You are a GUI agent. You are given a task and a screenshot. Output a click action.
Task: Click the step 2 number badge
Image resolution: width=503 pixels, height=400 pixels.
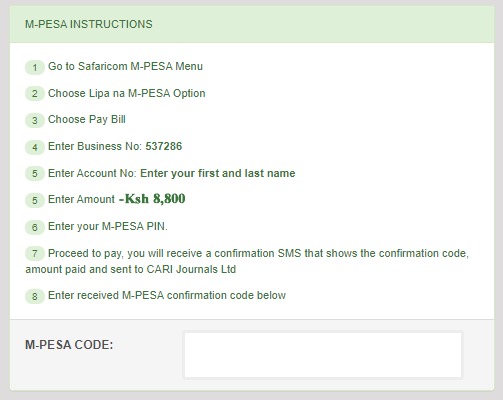[35, 94]
